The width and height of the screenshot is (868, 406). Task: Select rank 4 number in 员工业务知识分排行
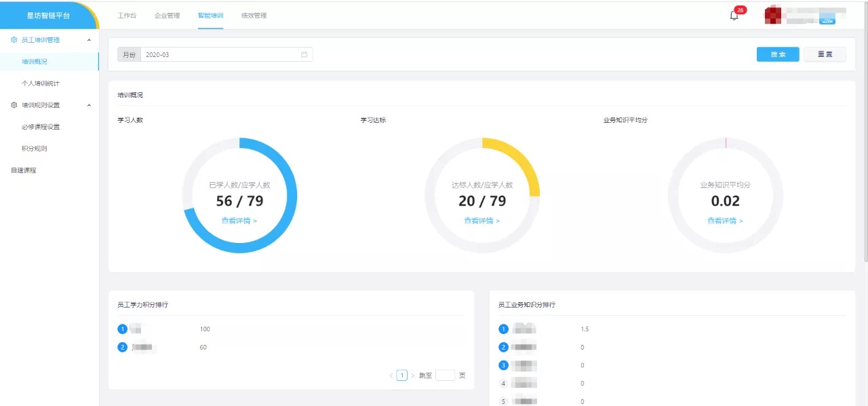[x=503, y=384]
